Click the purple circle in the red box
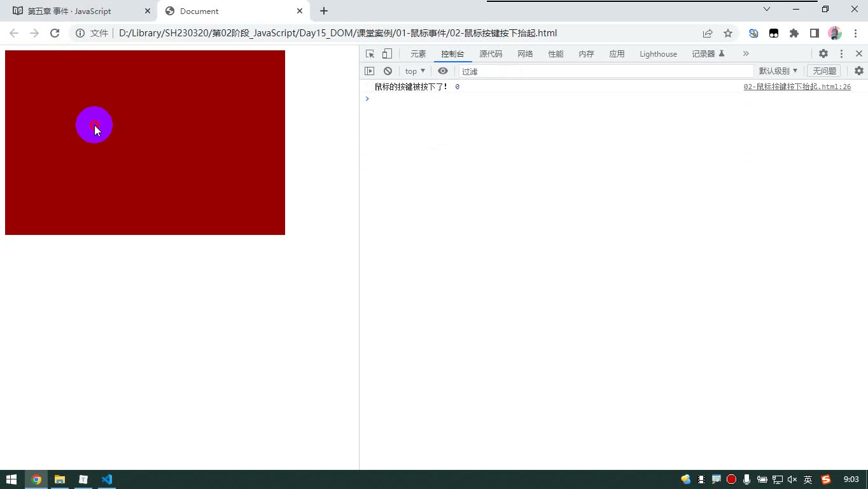The image size is (868, 489). (x=94, y=125)
